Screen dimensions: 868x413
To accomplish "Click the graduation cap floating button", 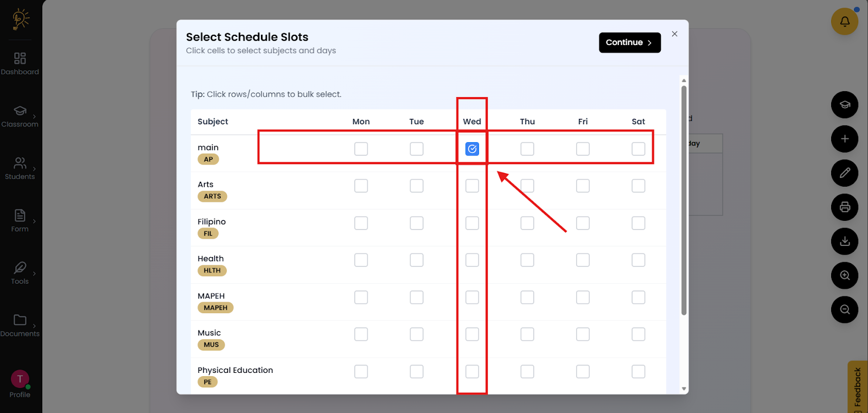I will [x=845, y=105].
